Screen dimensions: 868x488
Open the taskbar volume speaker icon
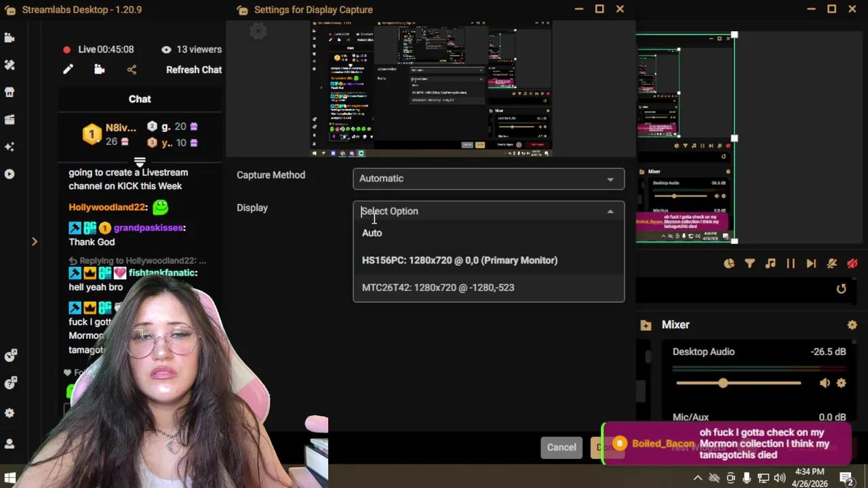pyautogui.click(x=779, y=478)
